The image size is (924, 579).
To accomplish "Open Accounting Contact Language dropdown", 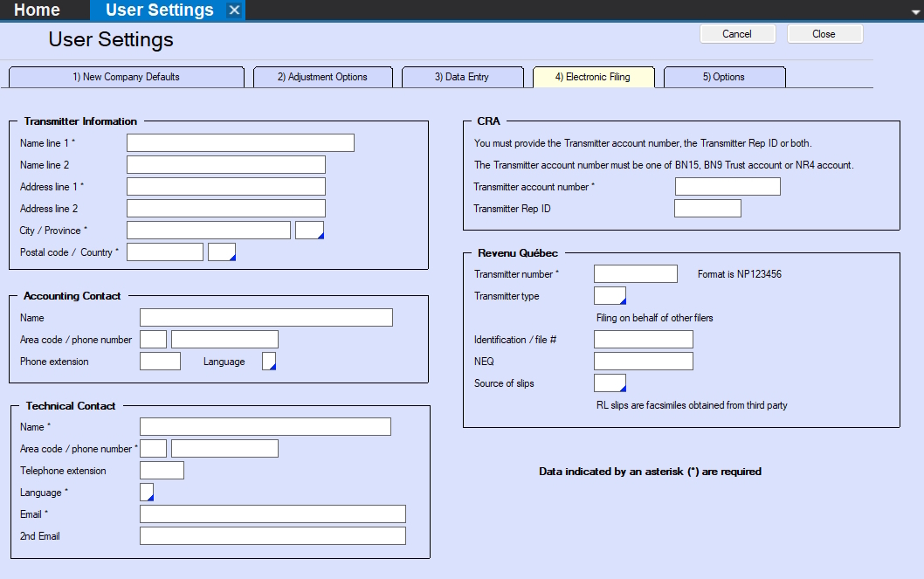I will [x=269, y=362].
